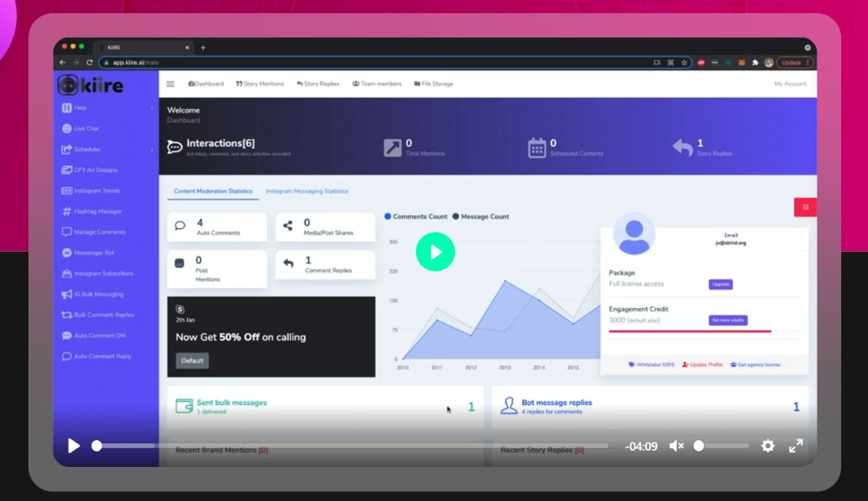Viewport: 868px width, 501px height.
Task: Go to Dashboard in top navigation
Action: pos(206,84)
